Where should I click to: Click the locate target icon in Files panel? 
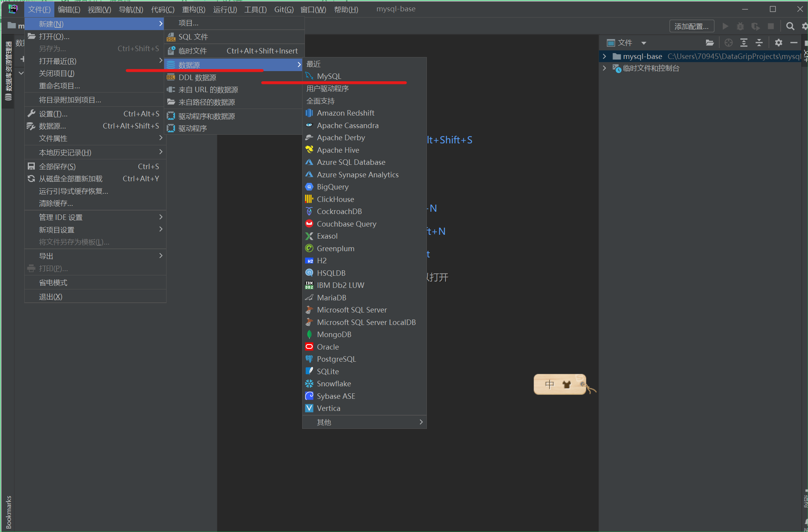[x=728, y=43]
